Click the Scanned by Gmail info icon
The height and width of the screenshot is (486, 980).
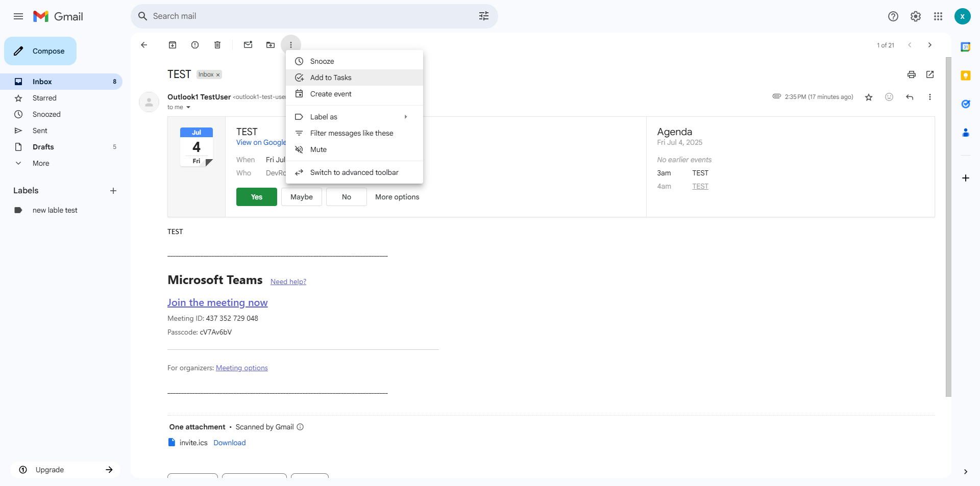pos(300,427)
